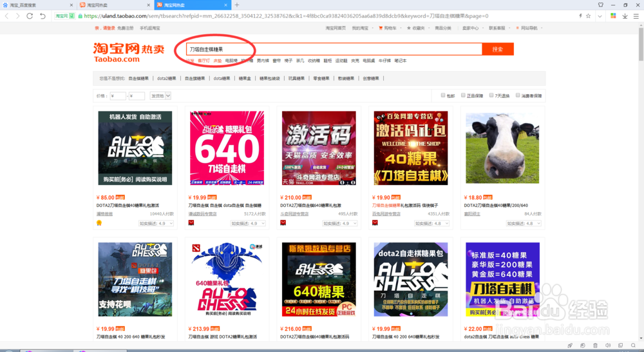Open the 网站导航 site navigation menu
The height and width of the screenshot is (352, 644).
click(x=529, y=28)
